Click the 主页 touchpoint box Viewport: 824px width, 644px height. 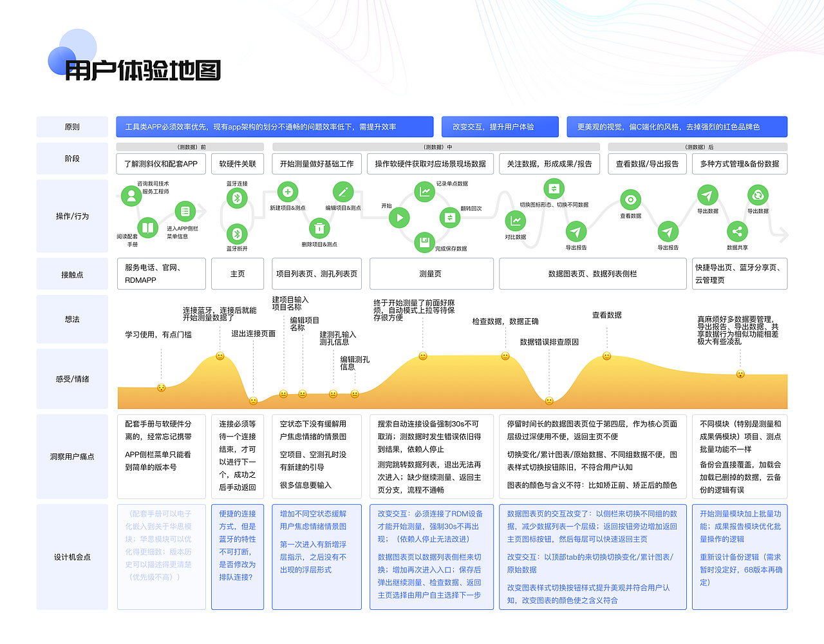click(x=238, y=274)
